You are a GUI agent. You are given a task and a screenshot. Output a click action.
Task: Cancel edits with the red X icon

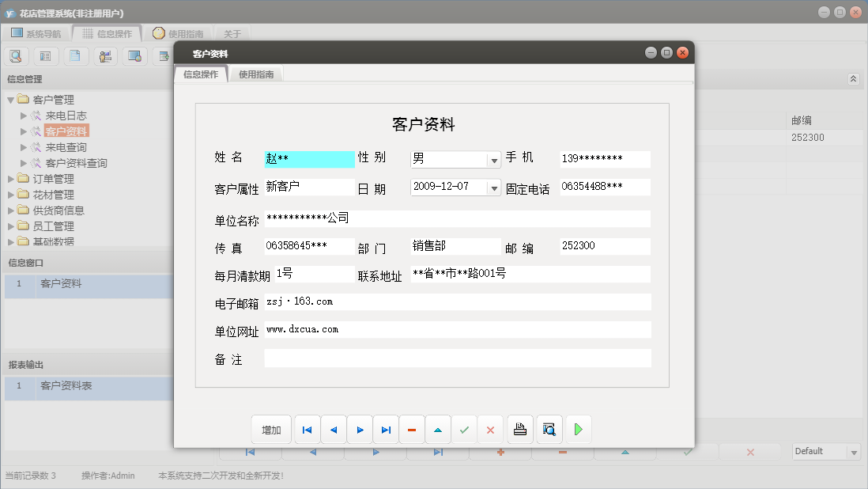[490, 429]
